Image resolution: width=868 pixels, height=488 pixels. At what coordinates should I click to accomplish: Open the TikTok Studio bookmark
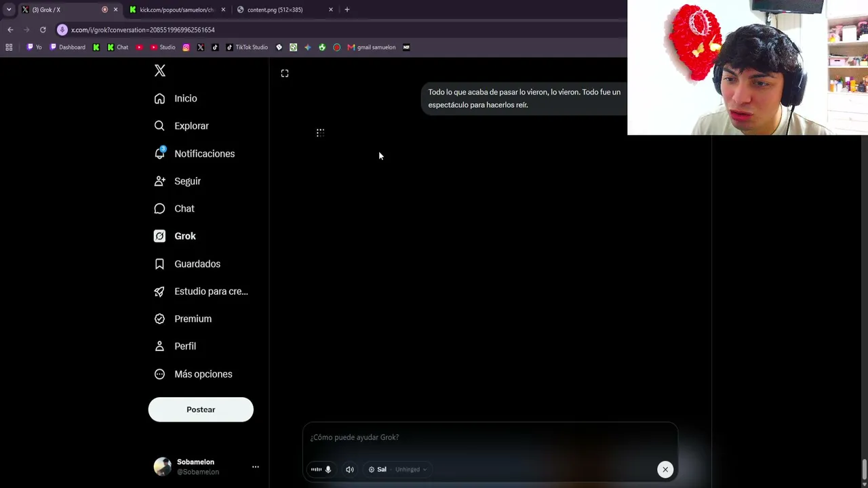pos(247,47)
